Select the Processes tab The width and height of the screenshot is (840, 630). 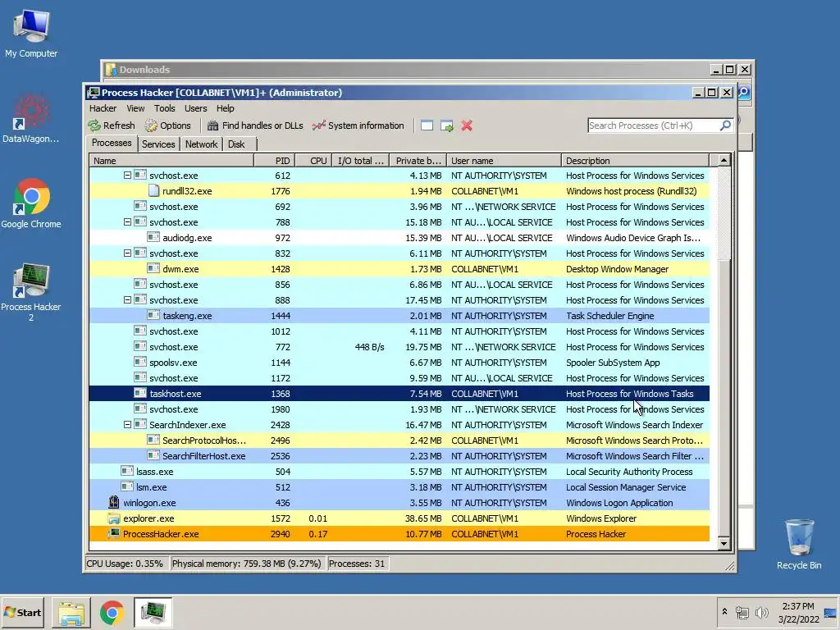pyautogui.click(x=112, y=143)
